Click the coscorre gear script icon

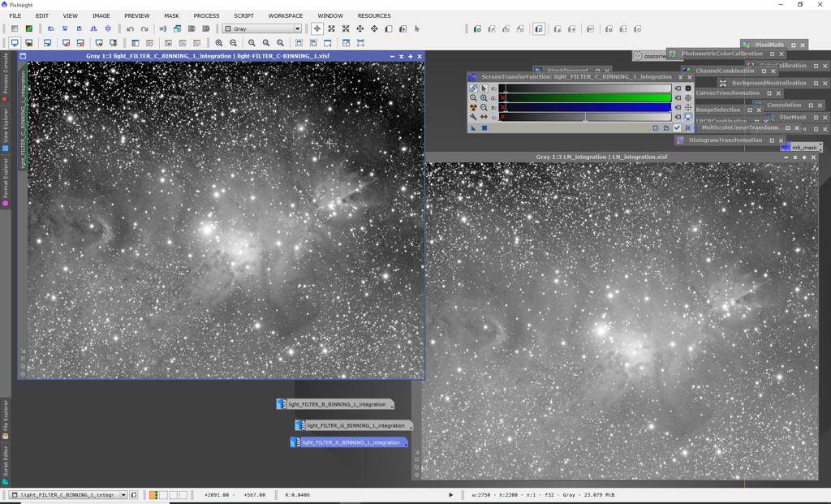638,56
